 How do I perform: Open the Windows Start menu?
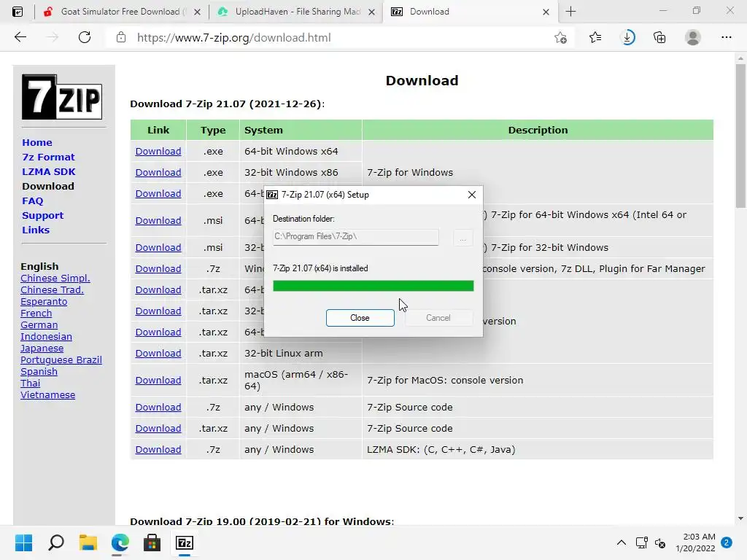(x=23, y=542)
